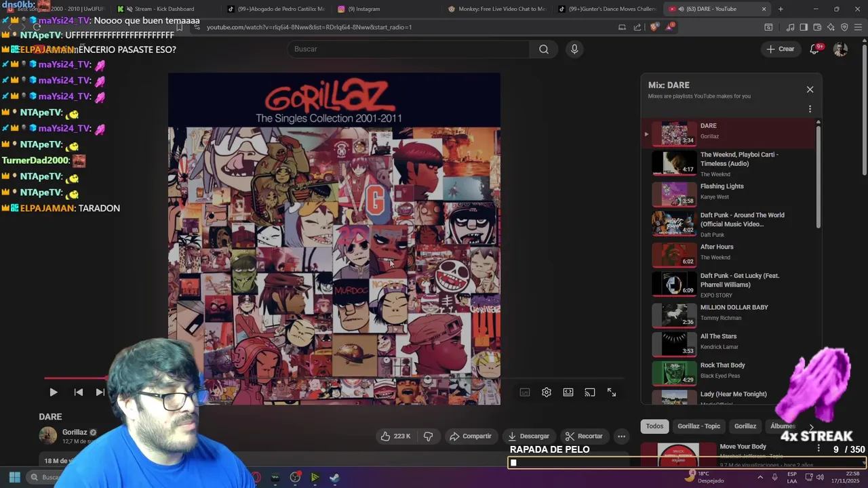Show more filter chips with the right arrow
Screen dimensions: 868x488
tap(812, 426)
